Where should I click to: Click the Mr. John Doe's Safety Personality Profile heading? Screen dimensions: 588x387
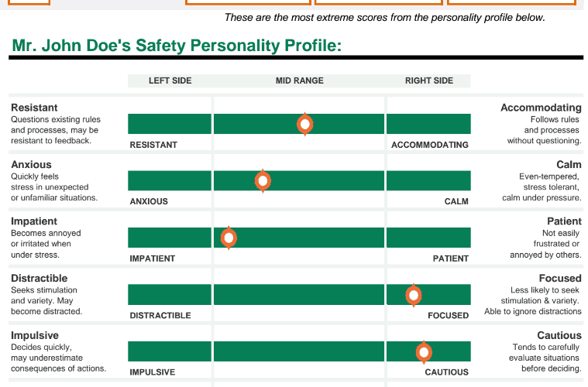(x=177, y=46)
